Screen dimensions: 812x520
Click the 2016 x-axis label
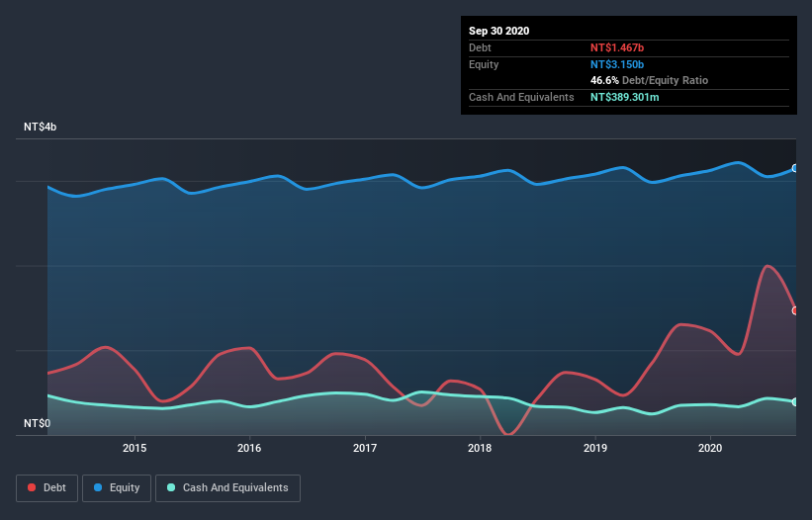pyautogui.click(x=249, y=448)
